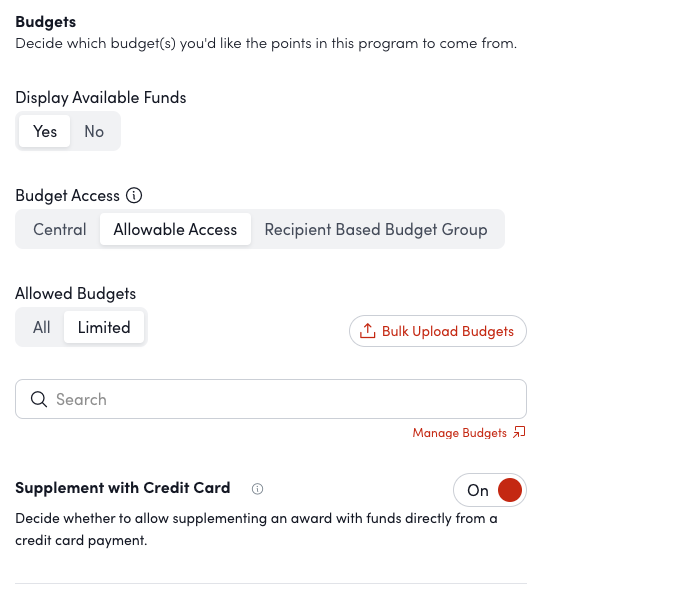This screenshot has height=613, width=676.
Task: Switch Budget Access to Central
Action: pyautogui.click(x=60, y=229)
